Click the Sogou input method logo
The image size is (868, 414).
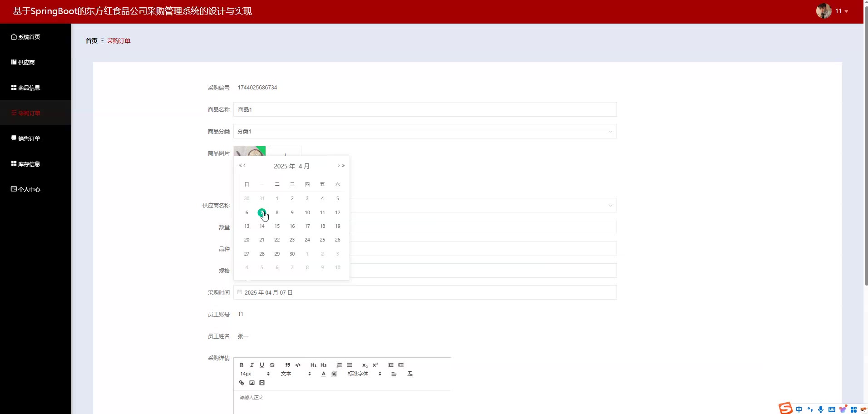coord(785,408)
